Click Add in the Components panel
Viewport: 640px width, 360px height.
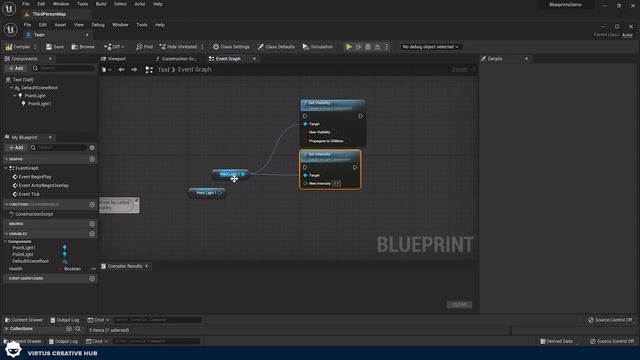click(x=16, y=68)
